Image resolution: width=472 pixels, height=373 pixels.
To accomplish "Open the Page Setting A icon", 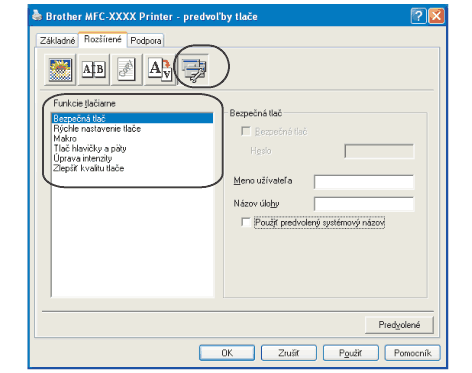I will [160, 70].
